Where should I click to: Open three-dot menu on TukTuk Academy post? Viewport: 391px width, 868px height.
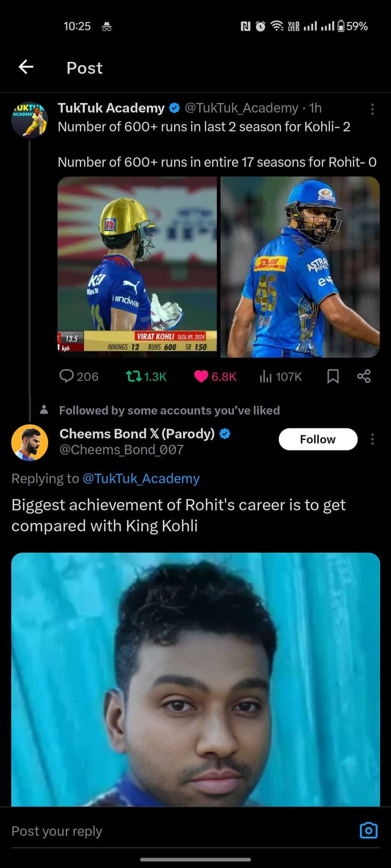click(x=372, y=109)
